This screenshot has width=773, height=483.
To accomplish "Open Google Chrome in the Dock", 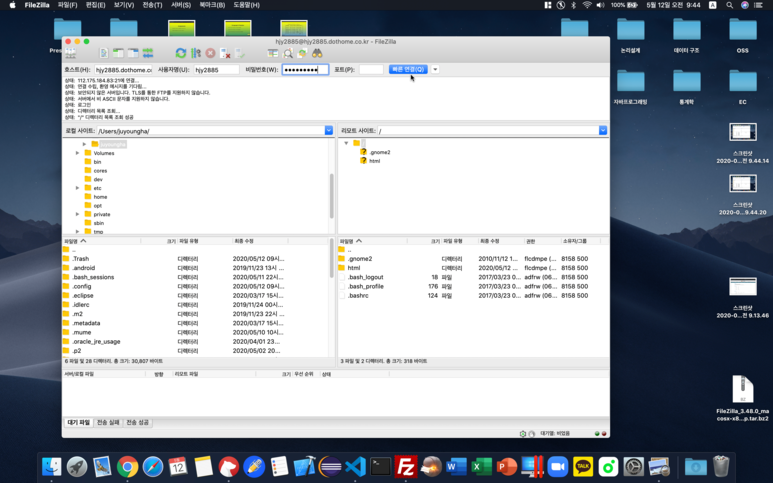I will click(127, 466).
